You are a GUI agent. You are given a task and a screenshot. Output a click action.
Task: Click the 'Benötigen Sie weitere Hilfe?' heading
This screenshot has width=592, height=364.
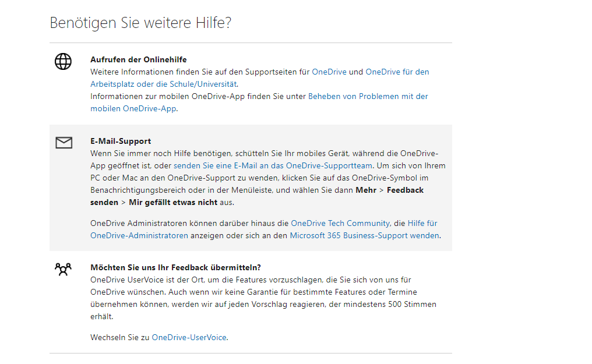pos(140,23)
